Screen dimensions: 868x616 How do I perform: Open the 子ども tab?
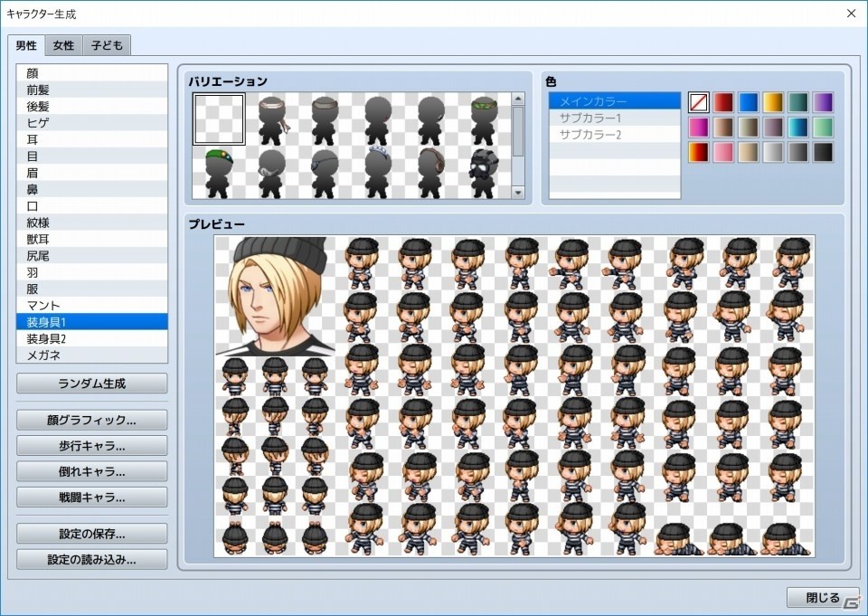click(x=107, y=45)
